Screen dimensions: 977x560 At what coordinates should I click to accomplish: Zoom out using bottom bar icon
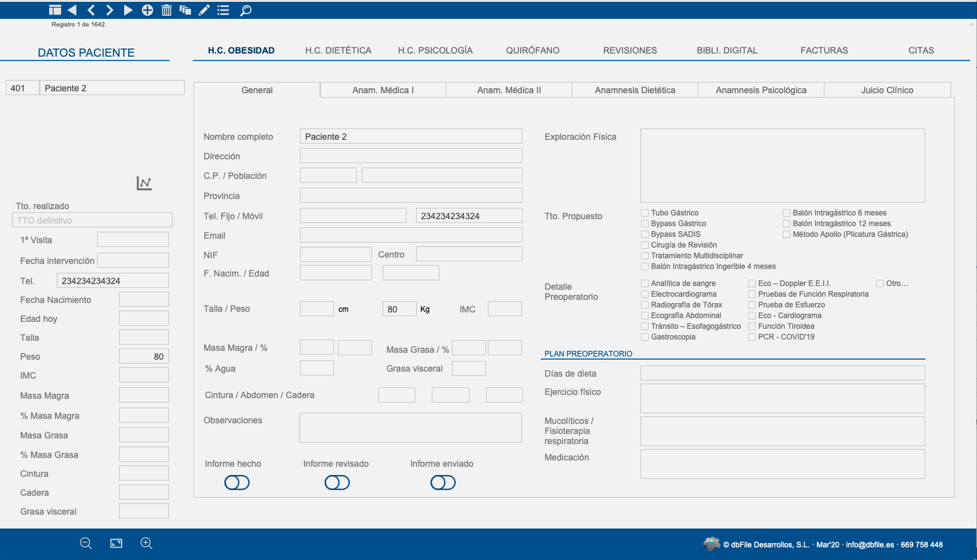pyautogui.click(x=86, y=544)
